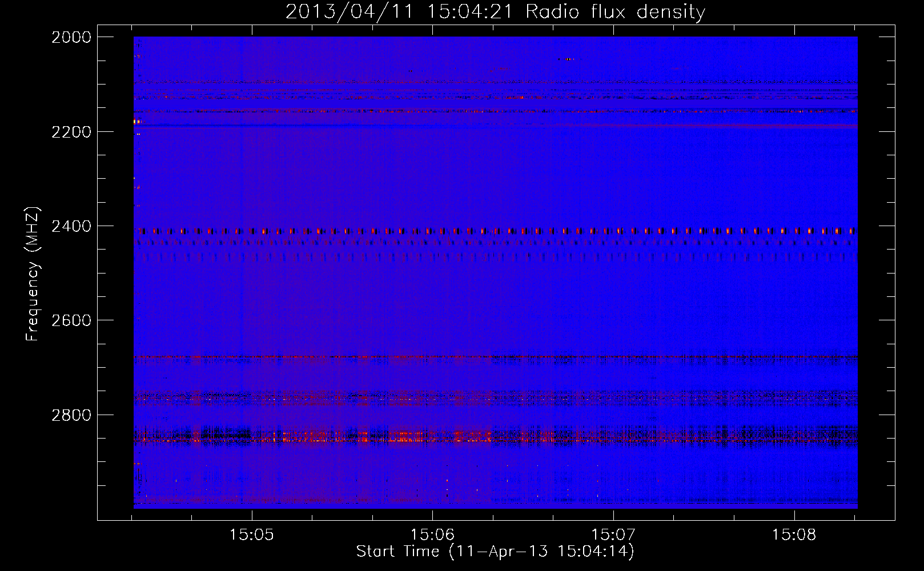Click the '2000' frequency axis label
This screenshot has width=924, height=571.
pyautogui.click(x=71, y=37)
